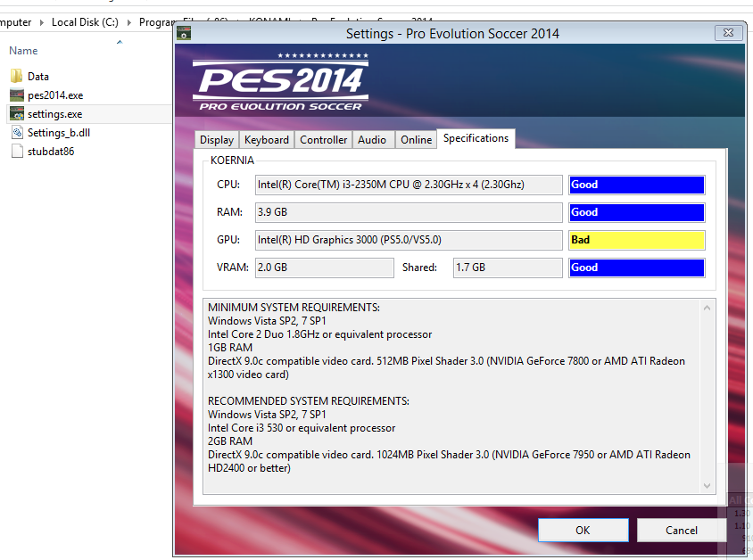The image size is (753, 560).
Task: Select the Online tab
Action: pos(416,139)
